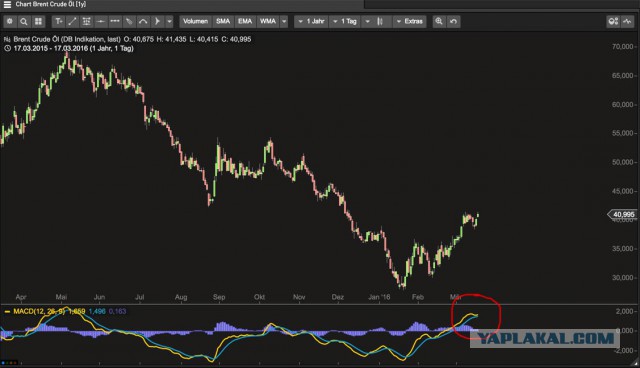Select the dashed horizontal line tool
The height and width of the screenshot is (368, 640).
click(x=115, y=21)
